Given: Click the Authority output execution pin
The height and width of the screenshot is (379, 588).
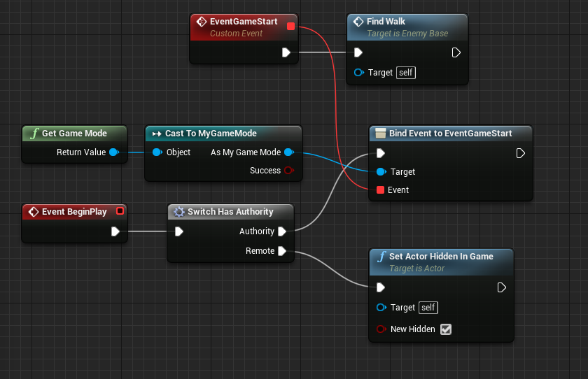Looking at the screenshot, I should point(282,231).
